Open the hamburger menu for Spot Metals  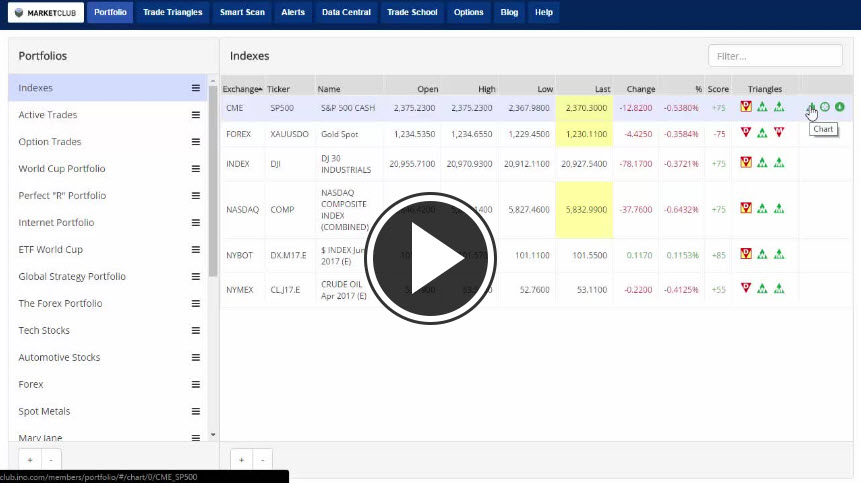click(x=195, y=411)
